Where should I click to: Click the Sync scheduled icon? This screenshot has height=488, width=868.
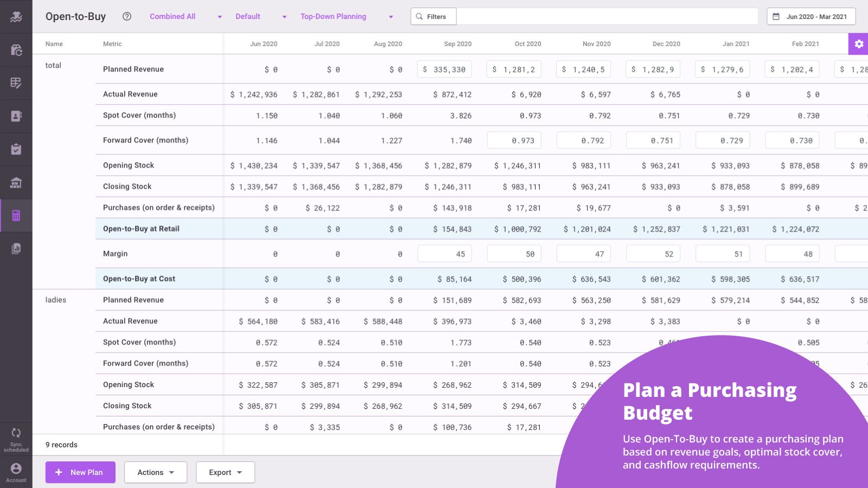pyautogui.click(x=16, y=439)
